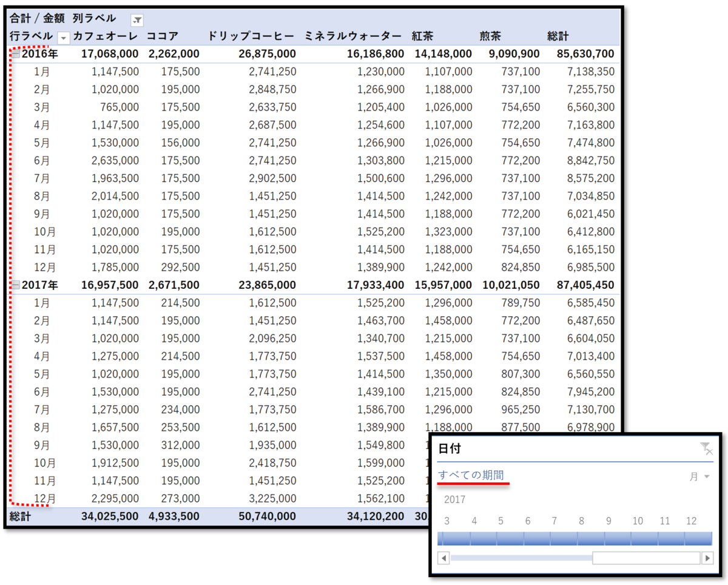
Task: Open the 行ラベル filter dropdown
Action: pos(64,37)
